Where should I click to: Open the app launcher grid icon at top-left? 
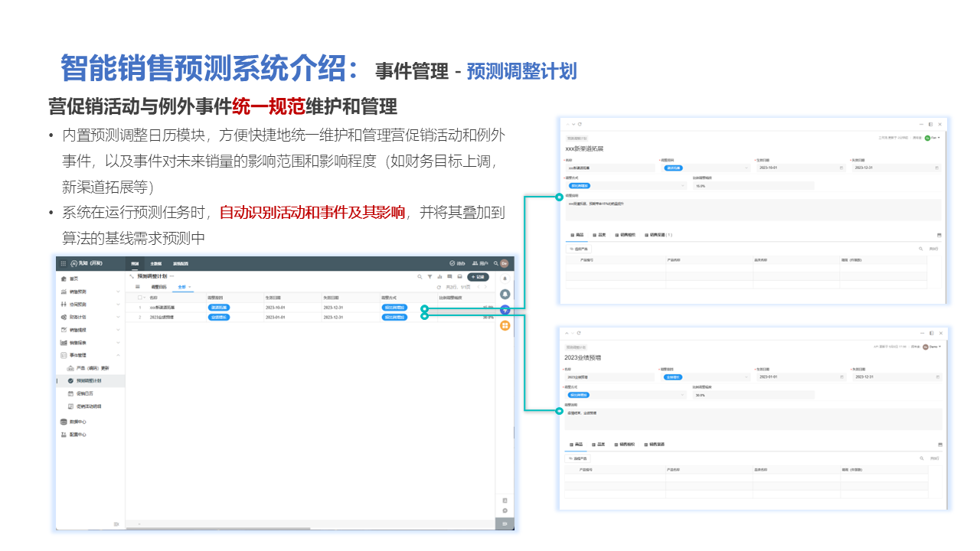coord(63,263)
